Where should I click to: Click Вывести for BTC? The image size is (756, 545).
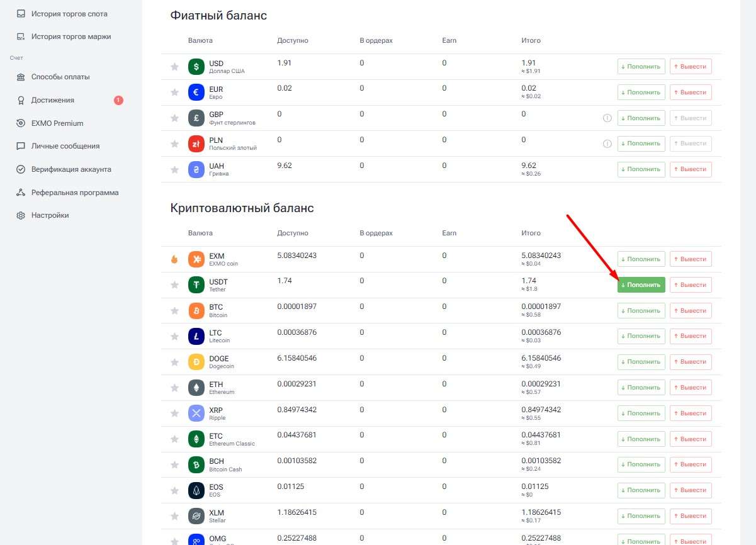(691, 311)
